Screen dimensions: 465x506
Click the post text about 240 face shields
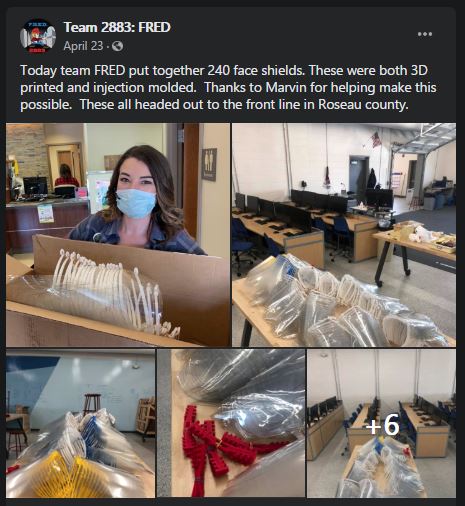pyautogui.click(x=228, y=88)
